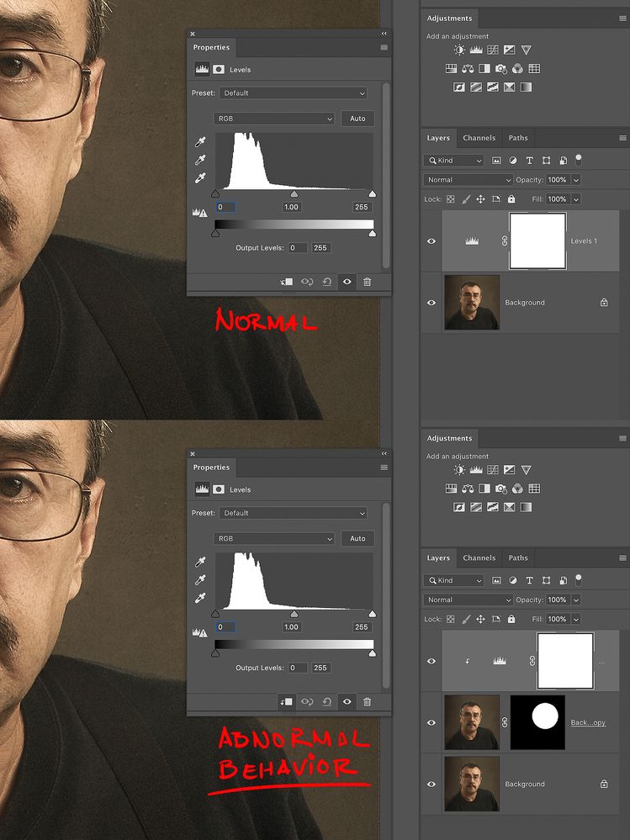Viewport: 630px width, 840px height.
Task: Add Color Lookup adjustment in lower Adjustments panel
Action: click(534, 489)
